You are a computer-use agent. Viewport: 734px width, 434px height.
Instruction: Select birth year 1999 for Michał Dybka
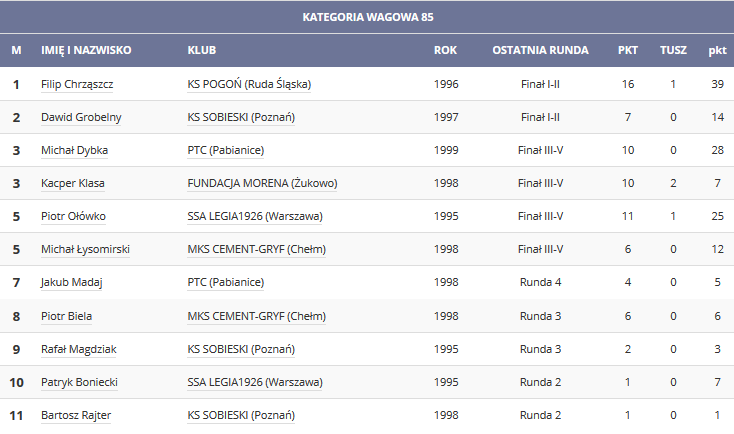point(446,150)
